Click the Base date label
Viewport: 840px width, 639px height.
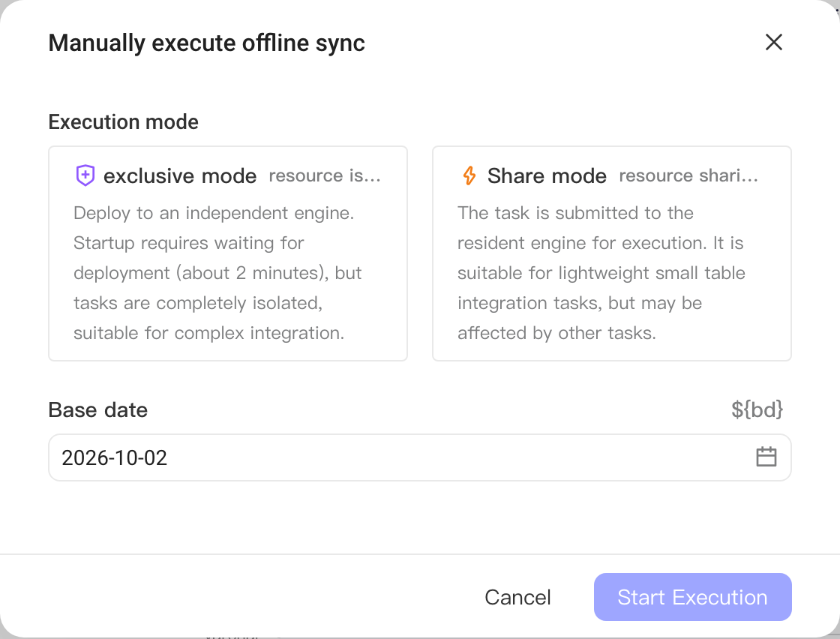click(98, 409)
